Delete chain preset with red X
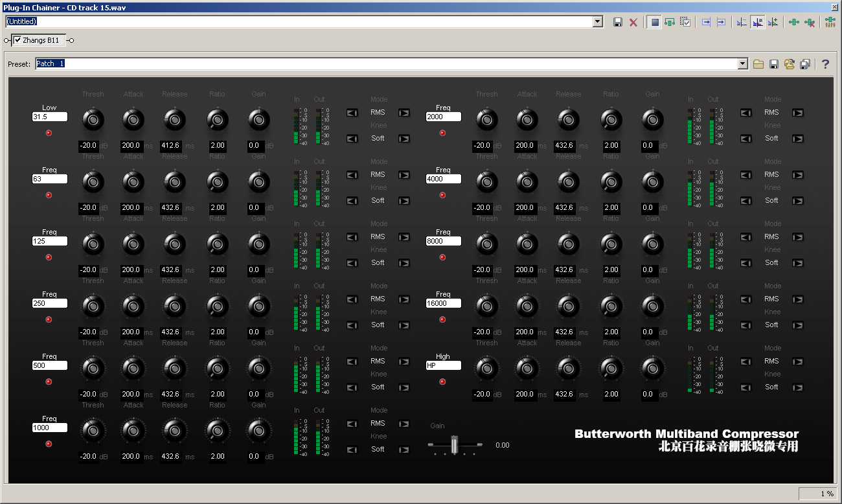 633,22
